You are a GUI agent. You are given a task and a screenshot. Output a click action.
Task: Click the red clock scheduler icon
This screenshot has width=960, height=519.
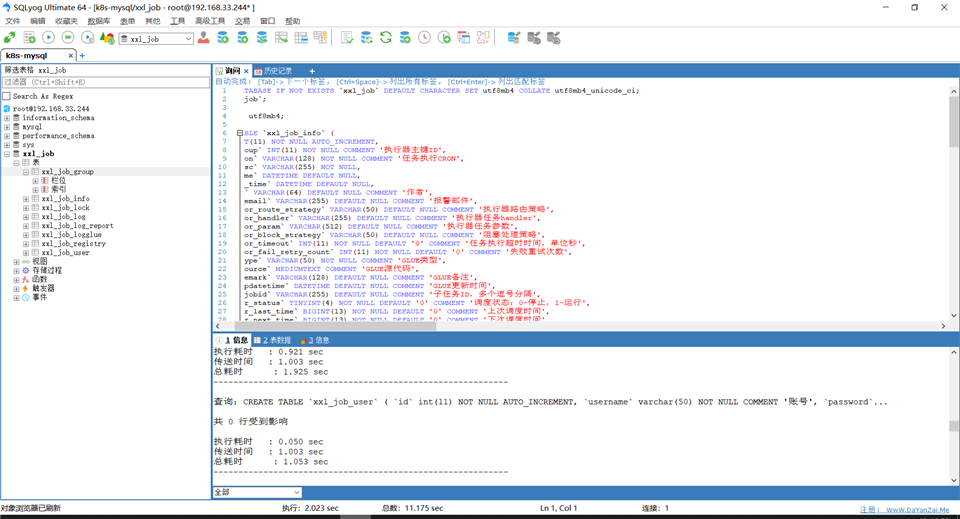pos(424,38)
